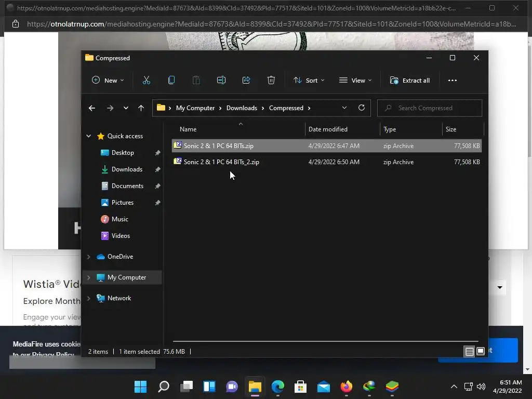The height and width of the screenshot is (399, 532).
Task: Open the View dropdown
Action: (355, 81)
